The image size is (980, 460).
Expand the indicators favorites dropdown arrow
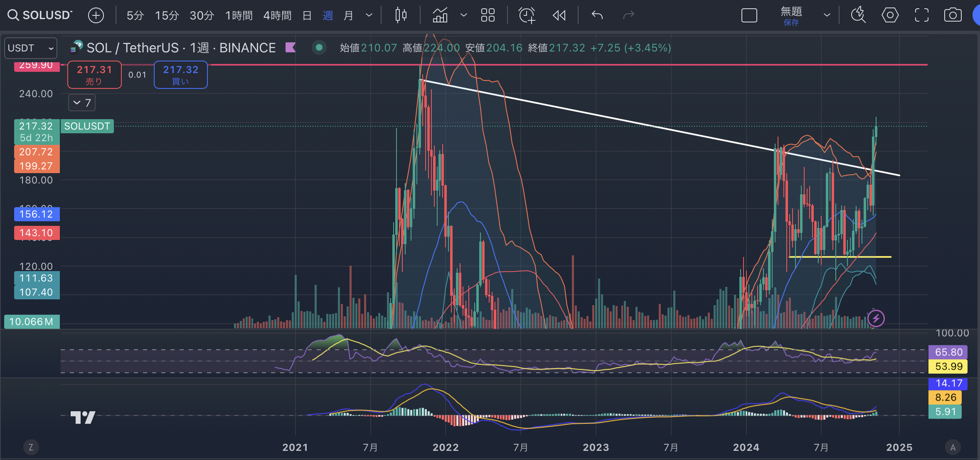(464, 15)
